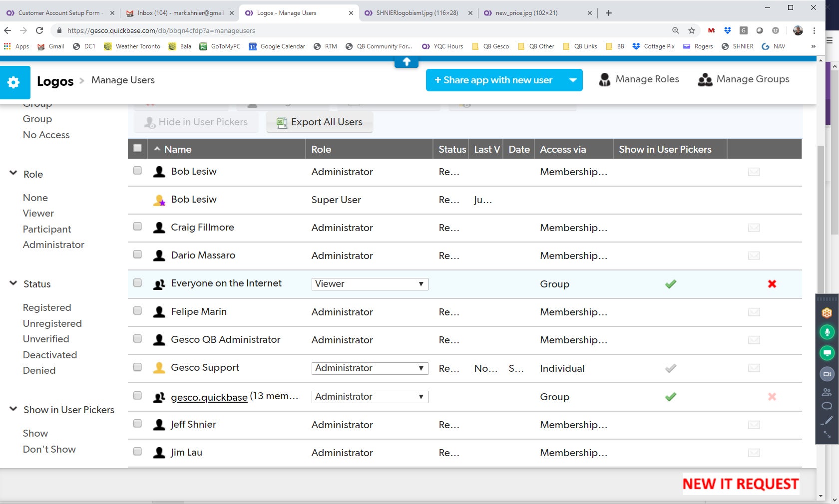Click the browser zoom magnifier icon
The height and width of the screenshot is (504, 839).
[x=676, y=30]
